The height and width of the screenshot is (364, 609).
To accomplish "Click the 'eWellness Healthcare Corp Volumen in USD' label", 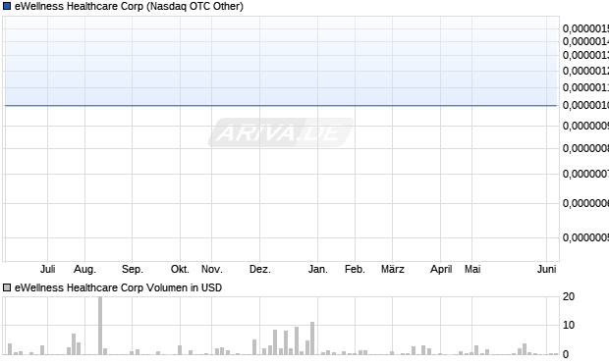I will point(118,287).
